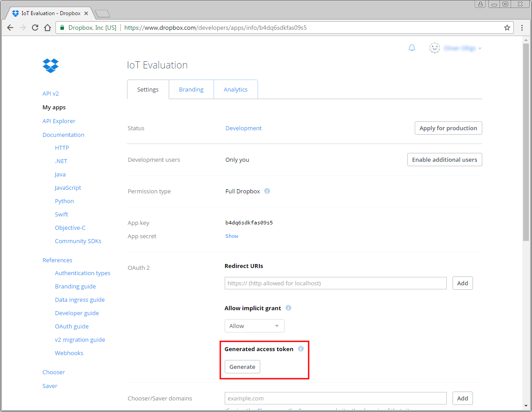
Task: Open Developer guide link
Action: (77, 313)
